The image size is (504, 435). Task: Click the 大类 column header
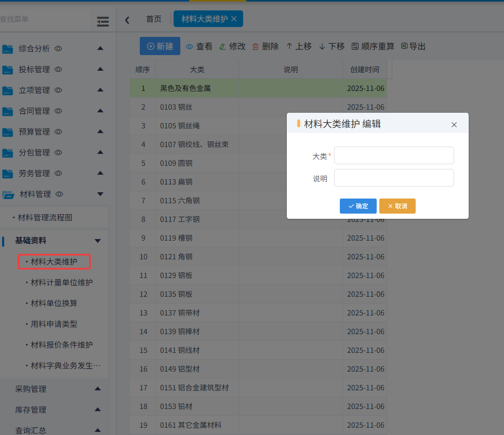pos(197,70)
